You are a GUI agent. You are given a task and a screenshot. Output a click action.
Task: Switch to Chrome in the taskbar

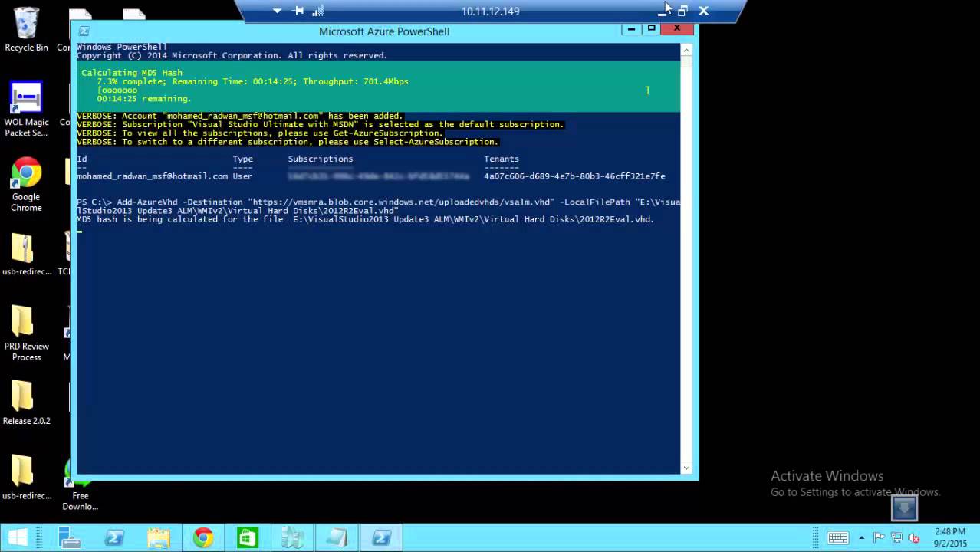point(203,537)
